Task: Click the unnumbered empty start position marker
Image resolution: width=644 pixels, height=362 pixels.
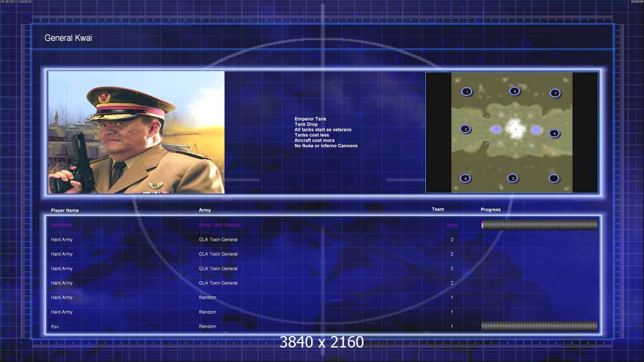Action: point(554,179)
